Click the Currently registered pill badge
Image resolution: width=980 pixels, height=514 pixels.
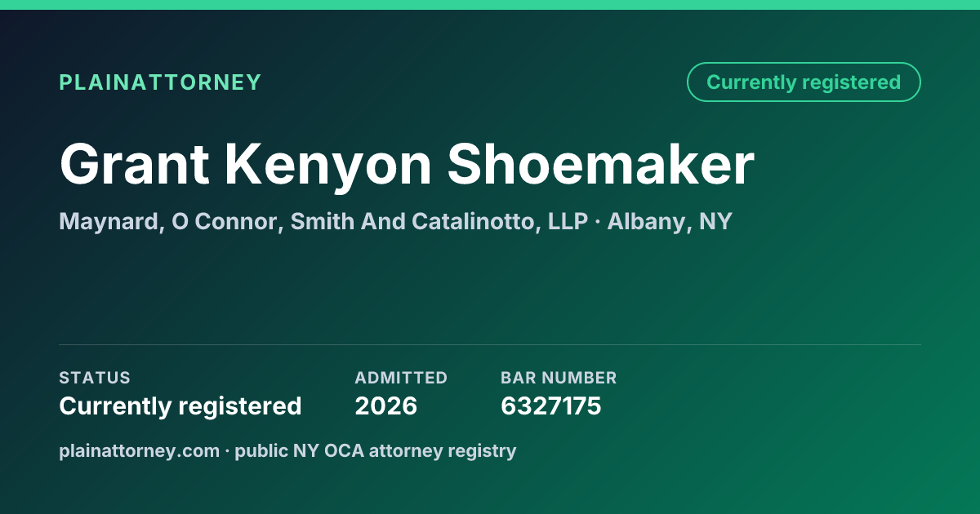pyautogui.click(x=804, y=82)
